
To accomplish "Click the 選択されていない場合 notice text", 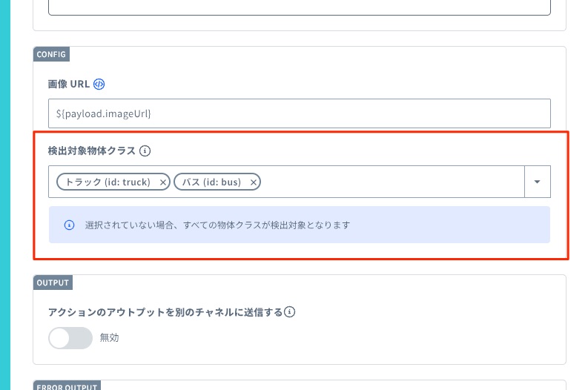I will click(217, 225).
